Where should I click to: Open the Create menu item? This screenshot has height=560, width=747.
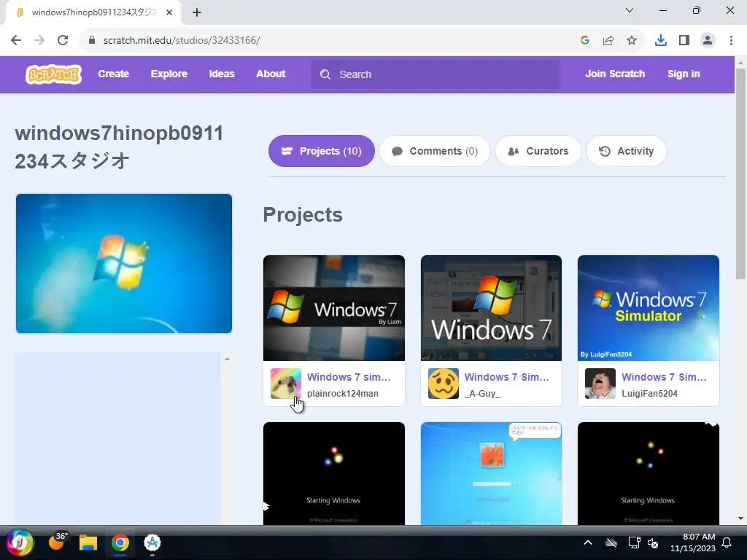[113, 74]
